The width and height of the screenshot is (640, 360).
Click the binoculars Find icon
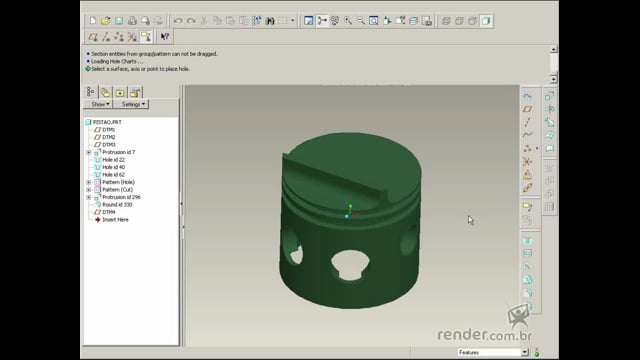click(x=270, y=20)
